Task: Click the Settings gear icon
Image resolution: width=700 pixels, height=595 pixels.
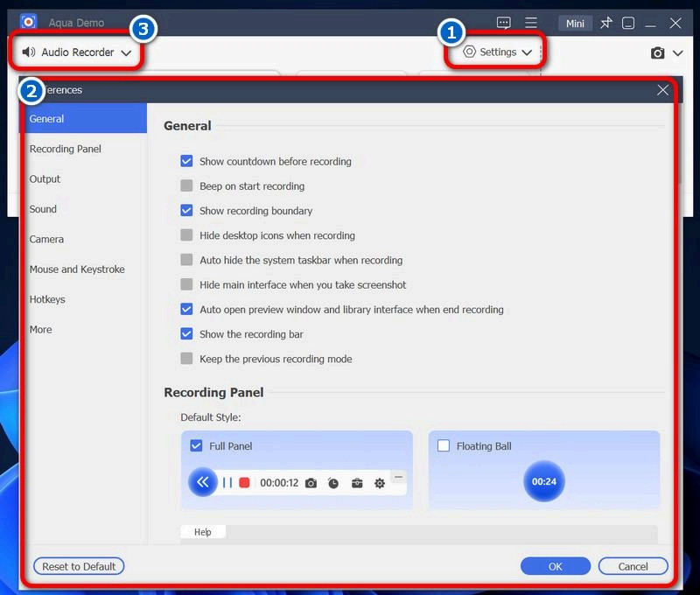Action: pos(469,52)
